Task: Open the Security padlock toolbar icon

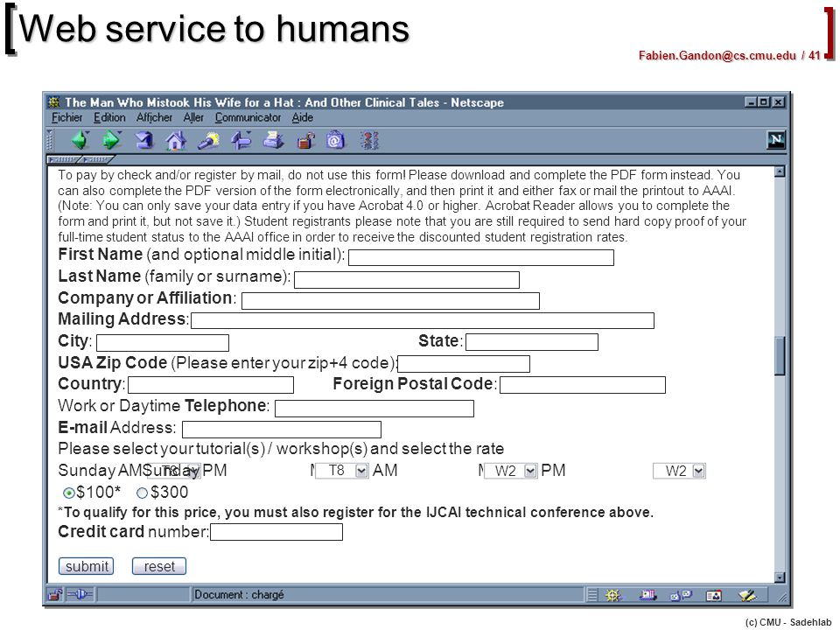Action: 305,141
